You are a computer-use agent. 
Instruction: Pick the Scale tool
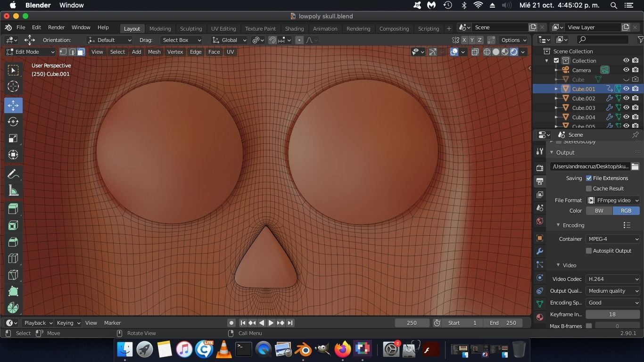[x=13, y=138]
